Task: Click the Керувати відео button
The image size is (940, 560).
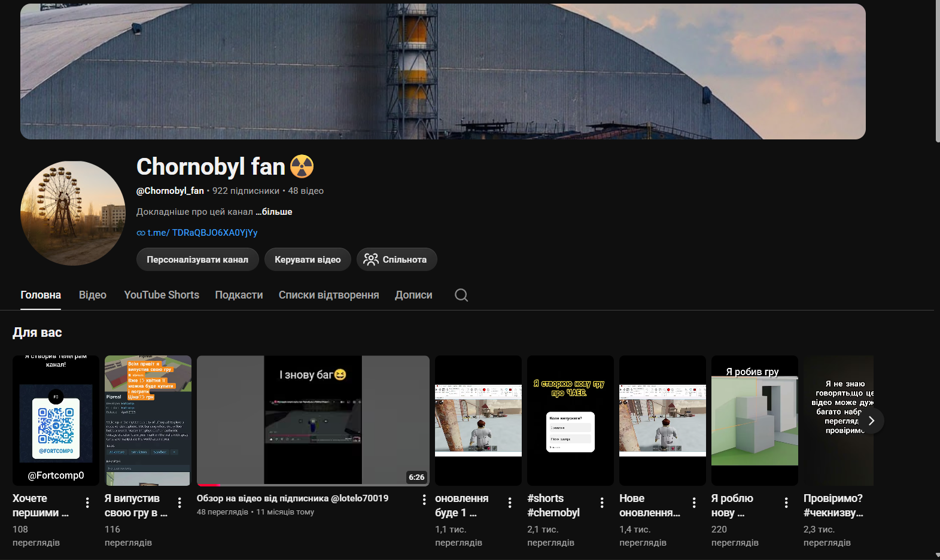Action: point(308,259)
